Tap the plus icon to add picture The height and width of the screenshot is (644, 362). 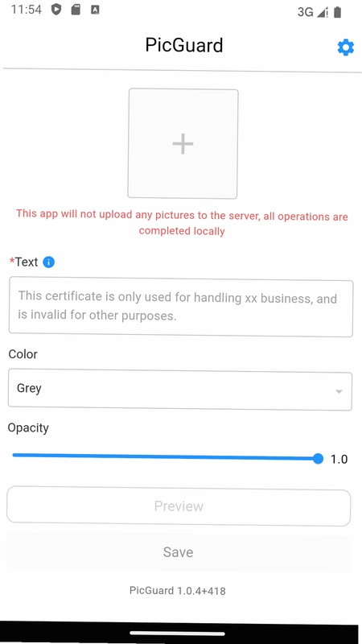pos(183,144)
